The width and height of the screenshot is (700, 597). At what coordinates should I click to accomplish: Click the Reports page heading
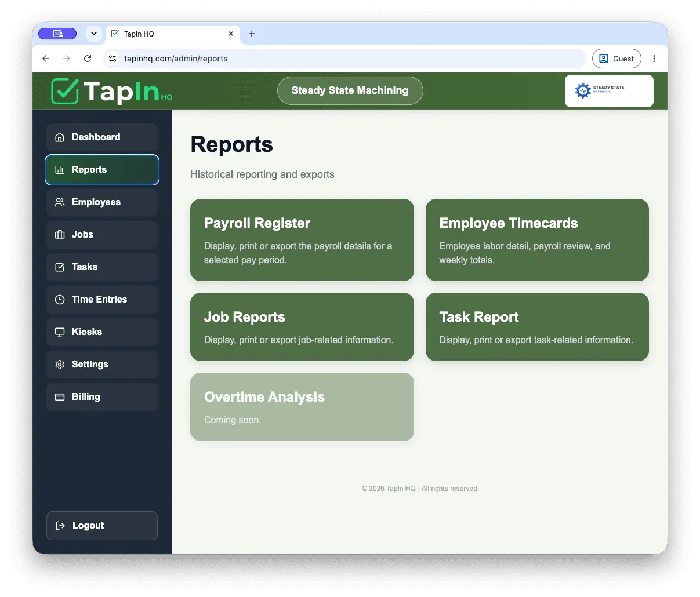tap(231, 144)
